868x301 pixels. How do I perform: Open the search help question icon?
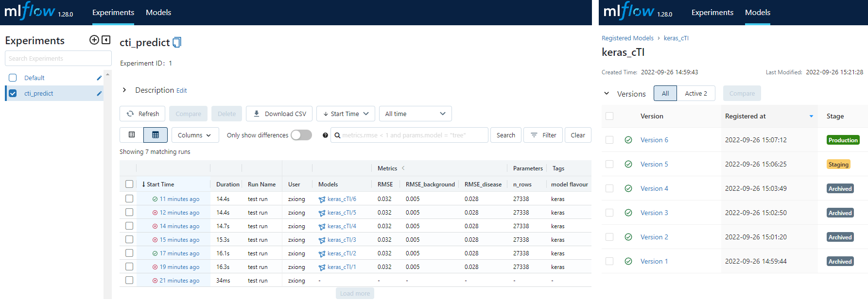pos(325,135)
